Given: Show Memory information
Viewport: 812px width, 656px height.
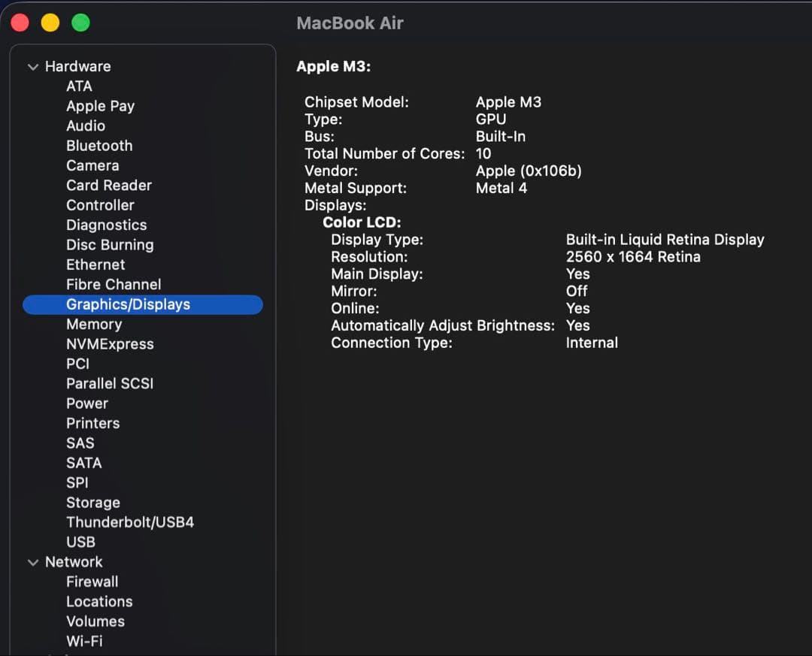Looking at the screenshot, I should tap(94, 324).
